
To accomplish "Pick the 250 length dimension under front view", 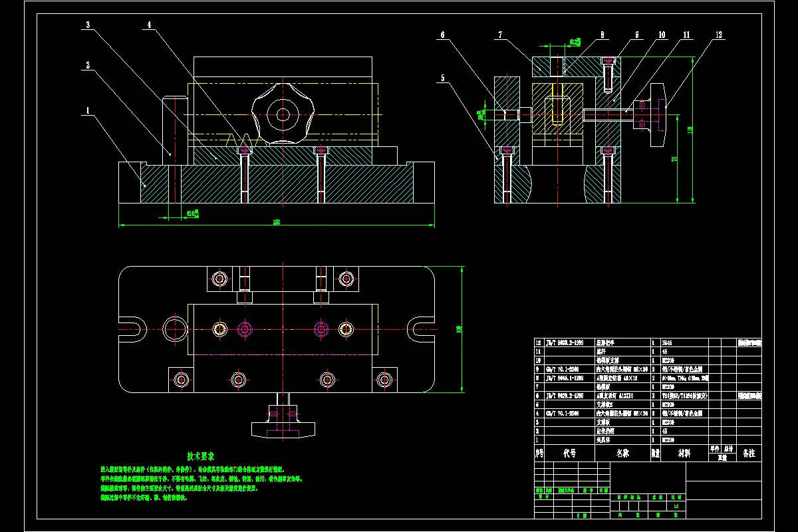I will pyautogui.click(x=276, y=222).
